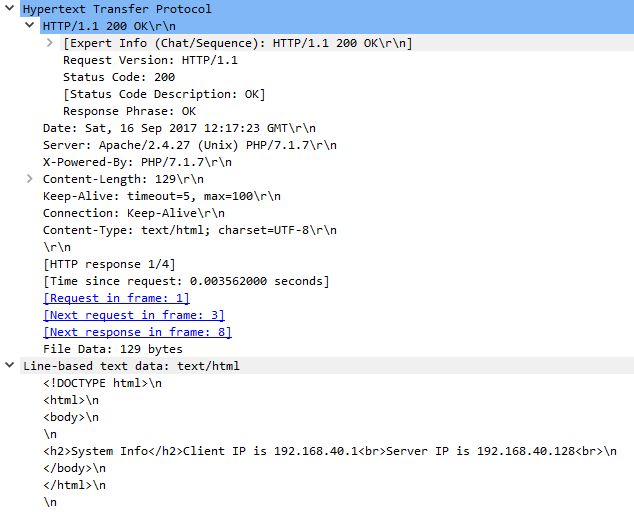Select the <html>\n line
Image resolution: width=634 pixels, height=520 pixels.
tap(71, 400)
